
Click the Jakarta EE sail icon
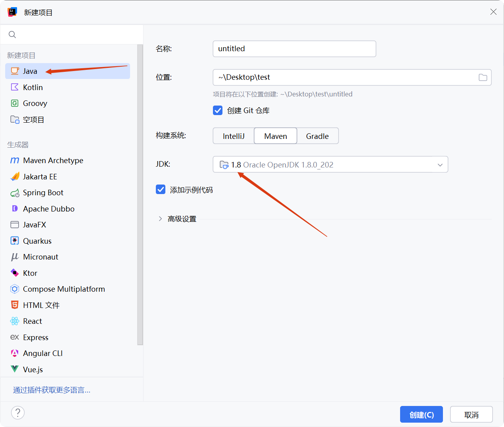[15, 176]
